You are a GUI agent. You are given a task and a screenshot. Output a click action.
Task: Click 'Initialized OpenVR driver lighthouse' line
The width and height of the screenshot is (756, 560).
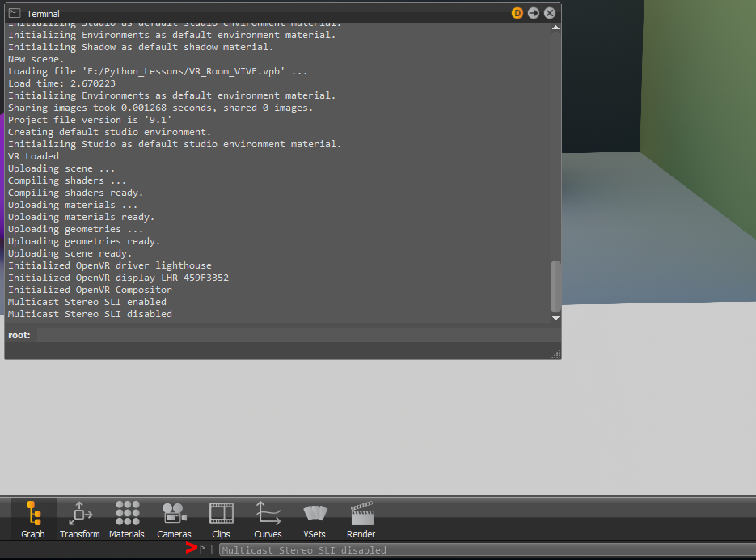tap(110, 265)
